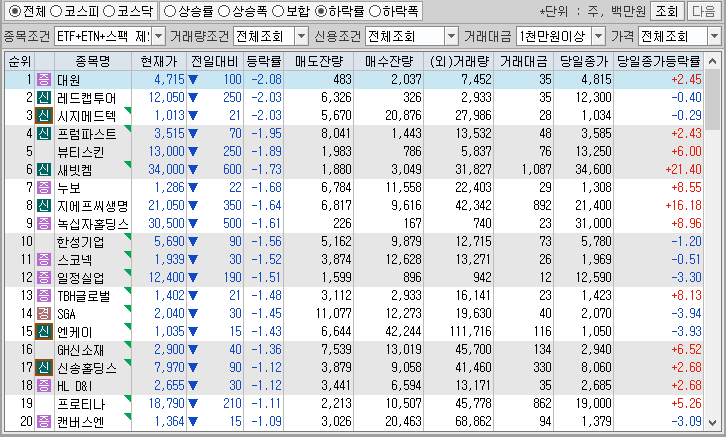This screenshot has height=437, width=726.
Task: Click the scroll down arrow of the list
Action: click(713, 422)
